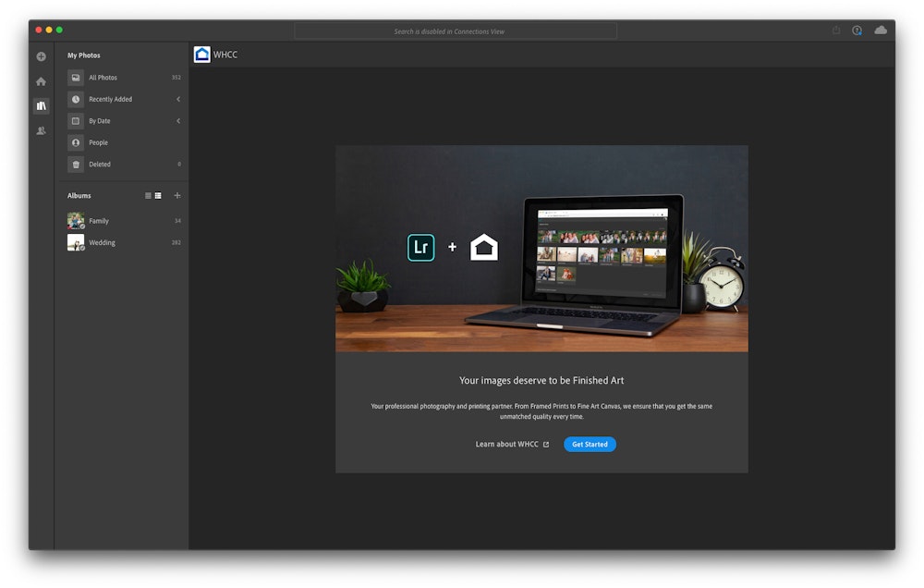Click the share export icon
924x588 pixels.
click(x=836, y=31)
